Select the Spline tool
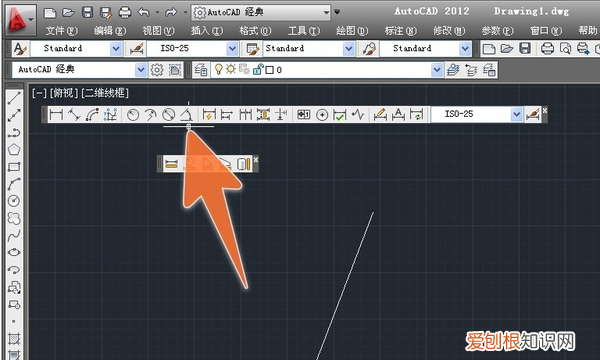Image resolution: width=600 pixels, height=360 pixels. 14,235
